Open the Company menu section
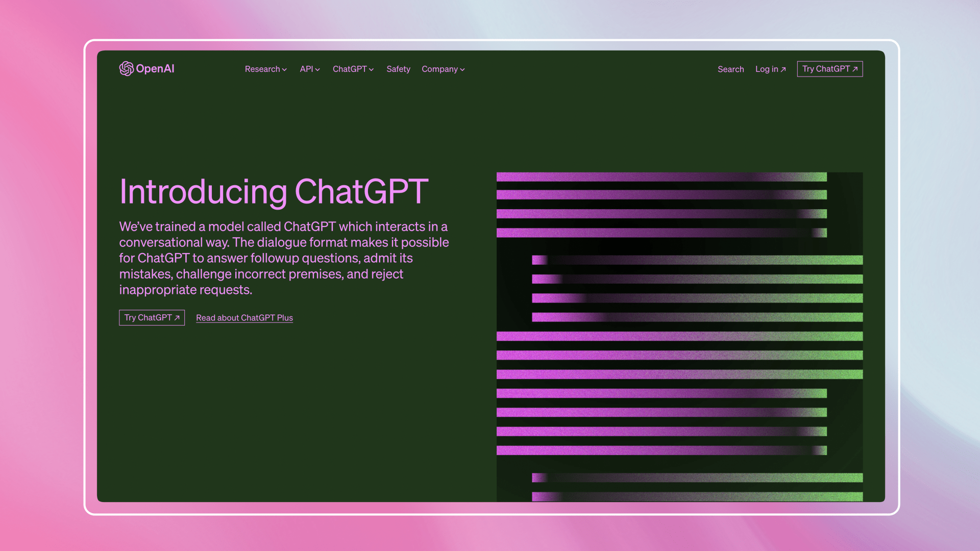This screenshot has height=551, width=980. 443,69
